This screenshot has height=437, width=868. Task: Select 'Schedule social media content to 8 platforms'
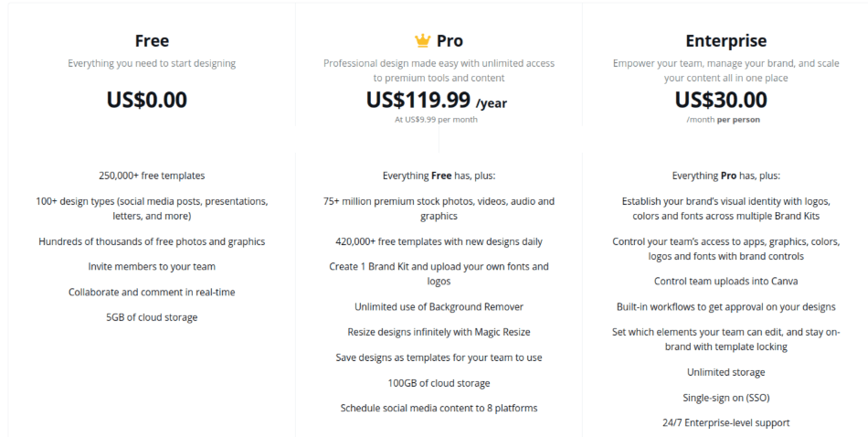coord(439,408)
